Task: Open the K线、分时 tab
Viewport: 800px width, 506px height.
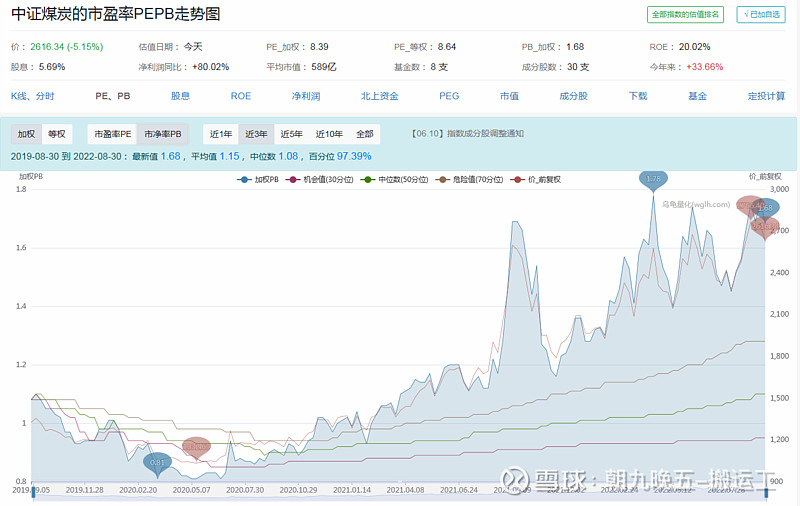Action: pyautogui.click(x=33, y=96)
